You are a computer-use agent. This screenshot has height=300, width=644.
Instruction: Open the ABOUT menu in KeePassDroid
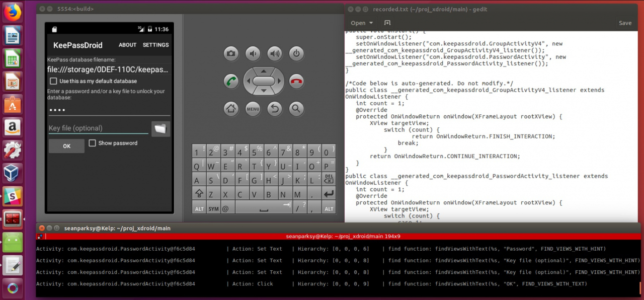click(127, 45)
